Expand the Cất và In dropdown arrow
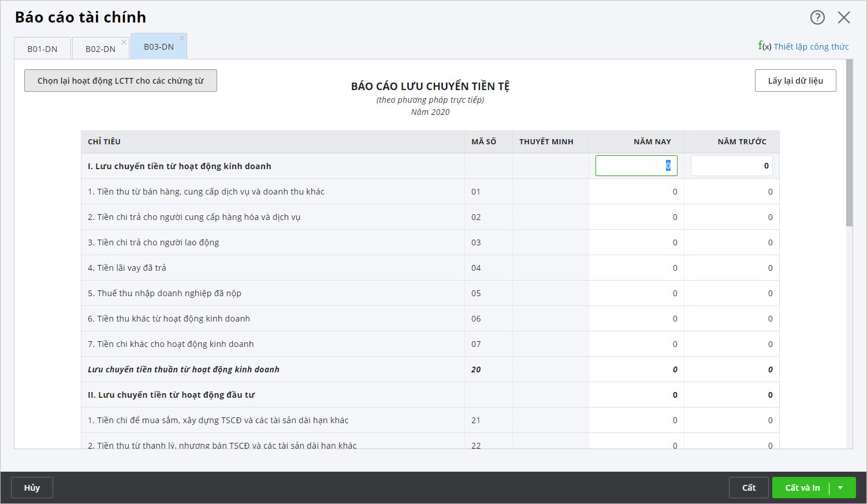 pyautogui.click(x=840, y=488)
